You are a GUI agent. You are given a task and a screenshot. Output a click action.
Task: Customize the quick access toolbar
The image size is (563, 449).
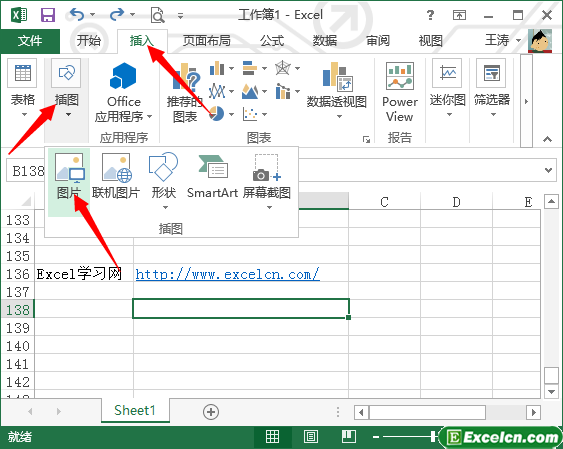click(x=181, y=16)
